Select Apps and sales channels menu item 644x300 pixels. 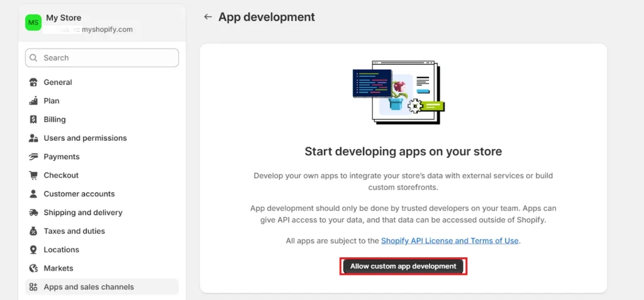[x=89, y=287]
